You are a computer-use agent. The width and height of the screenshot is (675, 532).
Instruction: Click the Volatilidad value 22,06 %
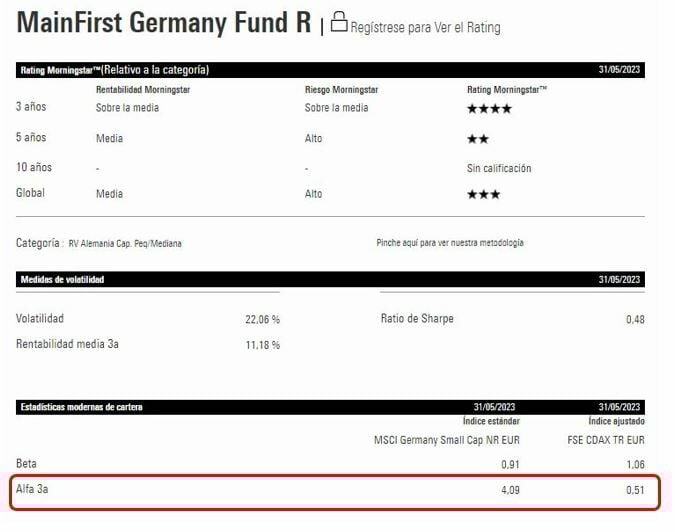[262, 319]
